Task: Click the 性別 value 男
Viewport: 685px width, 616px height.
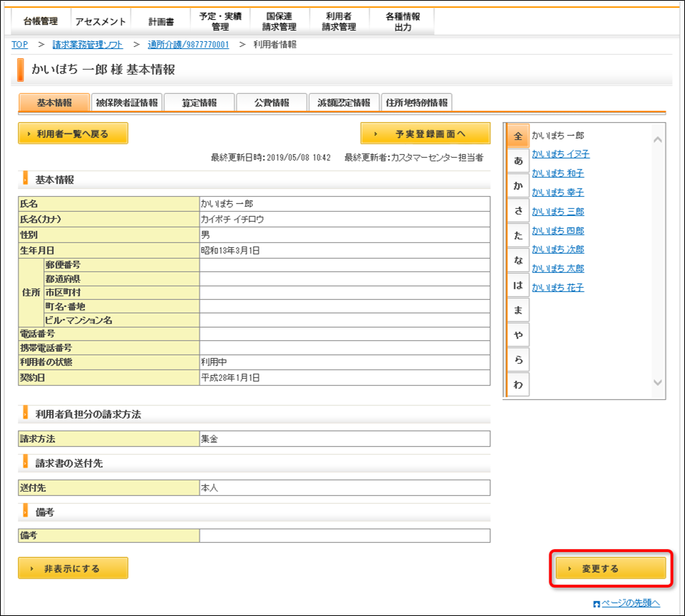Action: [205, 235]
